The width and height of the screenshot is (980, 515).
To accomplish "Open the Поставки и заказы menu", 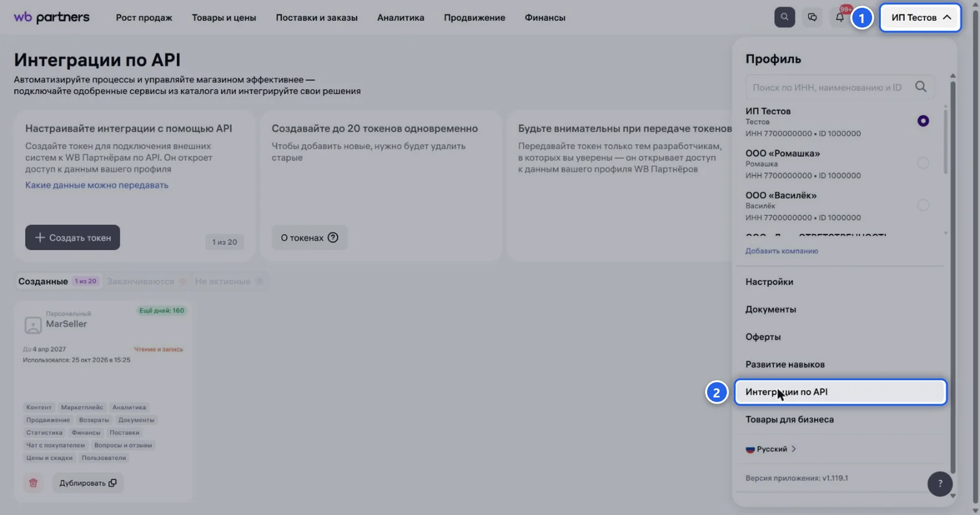I will [317, 17].
